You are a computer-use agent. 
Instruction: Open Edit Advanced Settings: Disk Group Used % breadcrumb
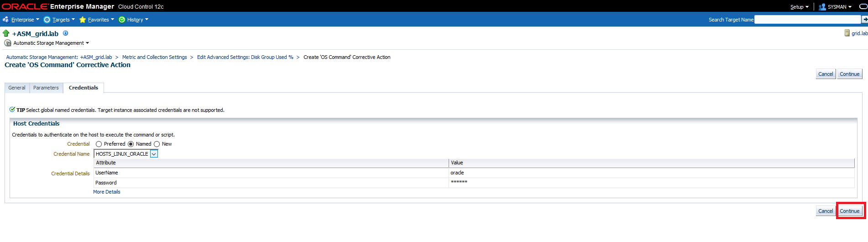pyautogui.click(x=245, y=57)
